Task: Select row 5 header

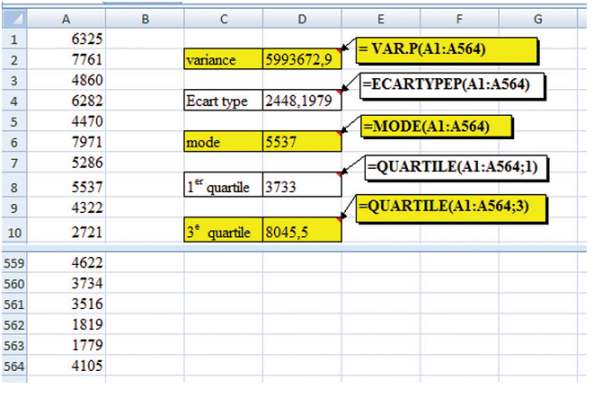Action: [14, 121]
